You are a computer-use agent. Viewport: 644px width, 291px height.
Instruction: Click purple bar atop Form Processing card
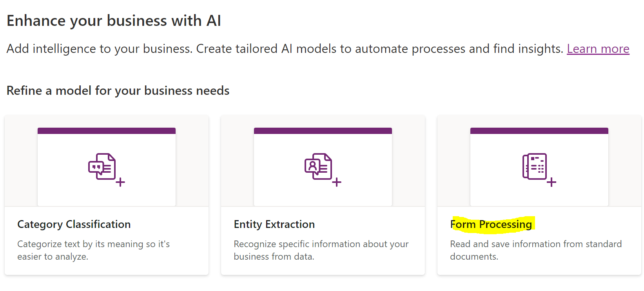tap(539, 131)
